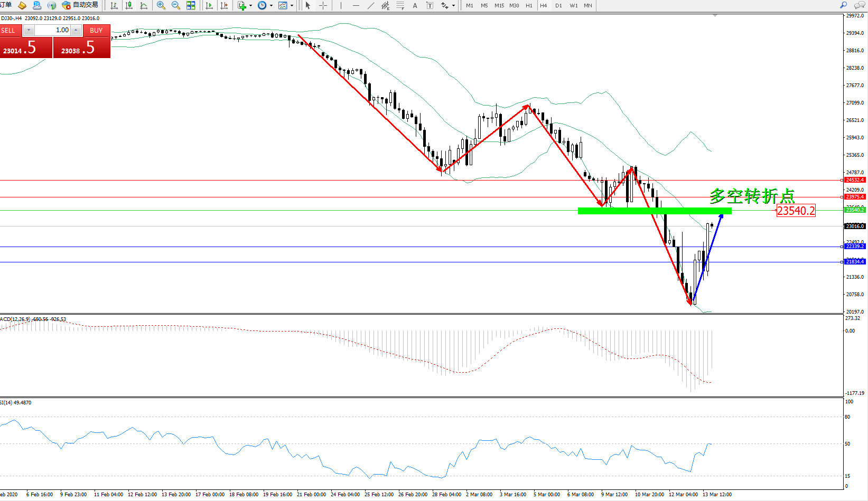Select the trendline drawing tool
The image size is (868, 501).
(371, 5)
